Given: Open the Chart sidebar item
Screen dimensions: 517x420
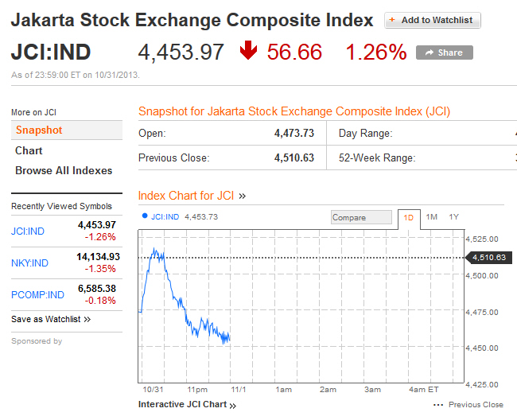Looking at the screenshot, I should 29,150.
